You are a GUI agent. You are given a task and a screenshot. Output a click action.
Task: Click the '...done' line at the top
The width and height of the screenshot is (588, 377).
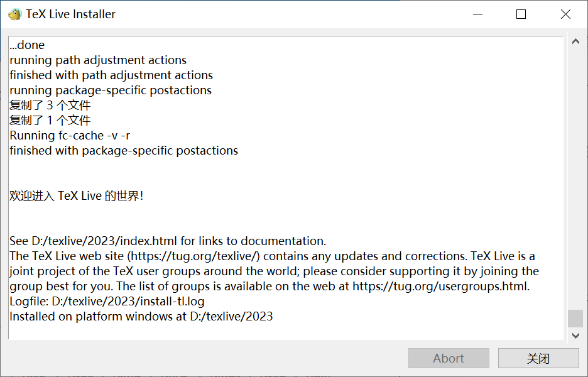click(x=26, y=45)
